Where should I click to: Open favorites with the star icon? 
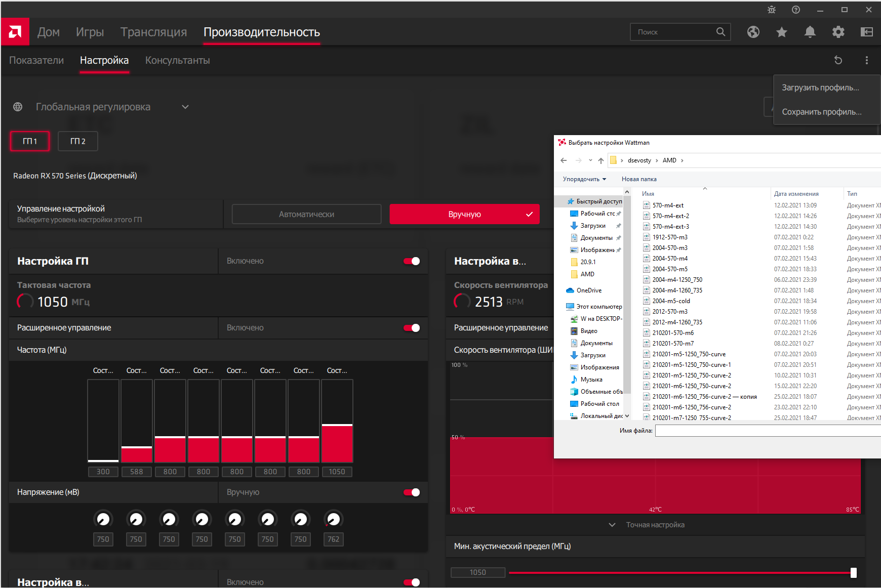tap(782, 32)
